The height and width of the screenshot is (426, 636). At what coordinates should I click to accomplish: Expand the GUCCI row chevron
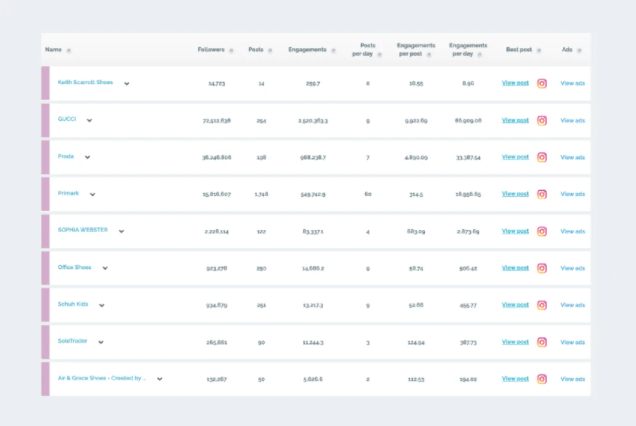tap(89, 120)
